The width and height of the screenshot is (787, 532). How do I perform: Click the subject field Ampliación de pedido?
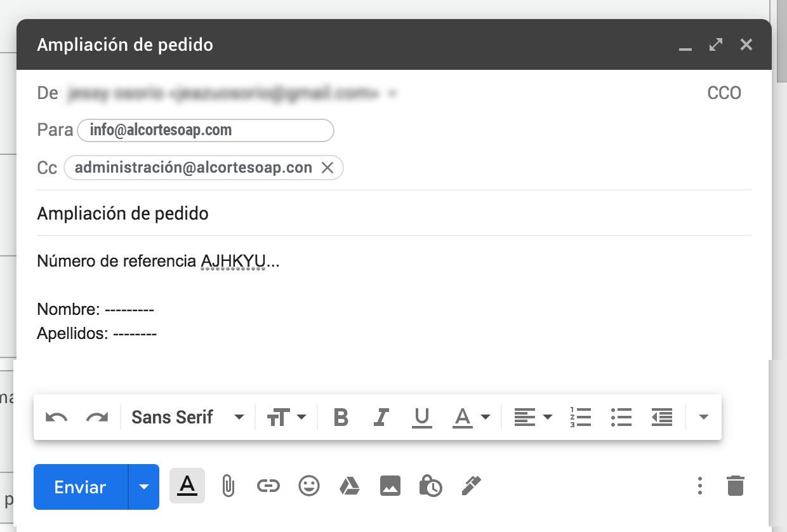click(393, 213)
